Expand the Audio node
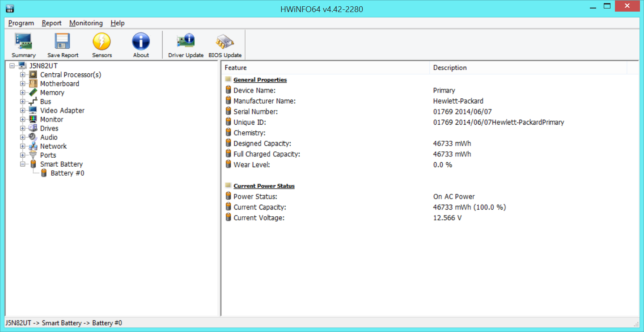This screenshot has width=644, height=332. [23, 137]
